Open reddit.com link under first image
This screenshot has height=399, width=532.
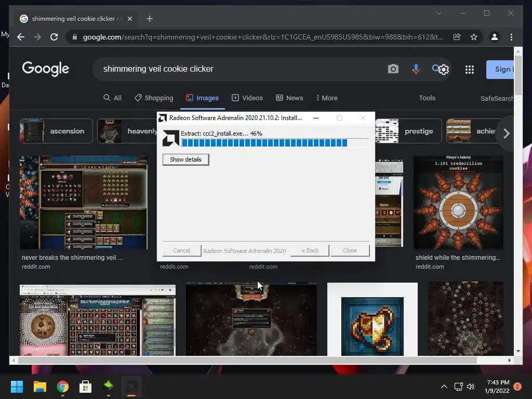36,267
